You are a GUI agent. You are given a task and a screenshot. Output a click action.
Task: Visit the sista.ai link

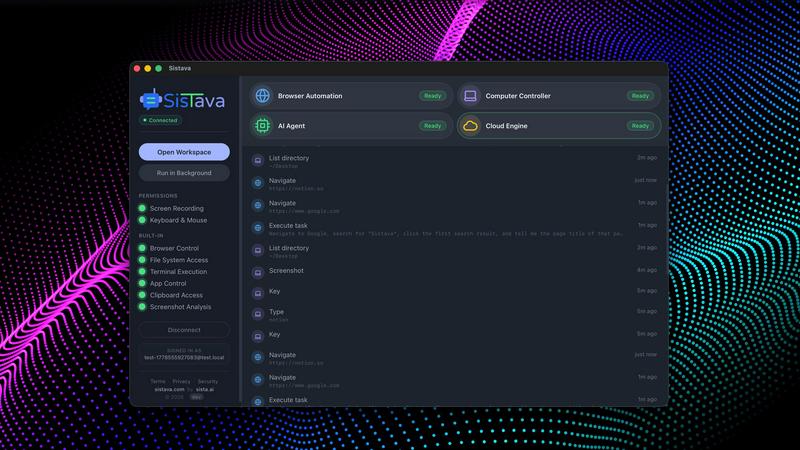point(205,389)
